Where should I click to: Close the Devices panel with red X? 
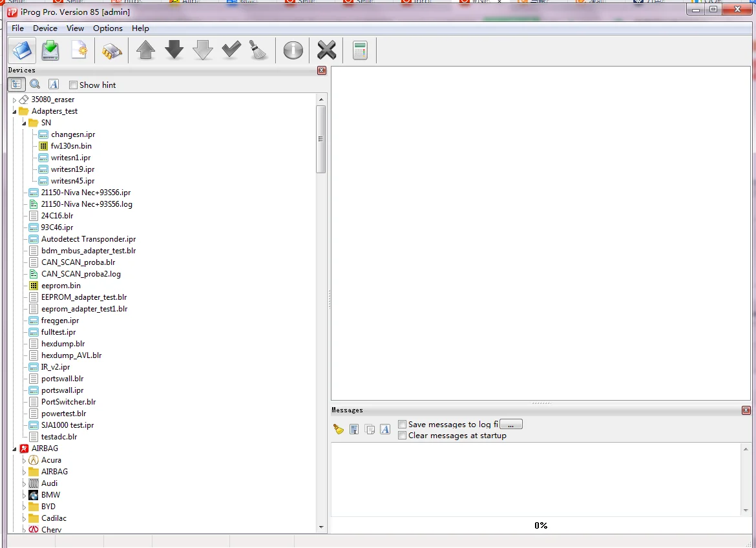click(x=322, y=70)
